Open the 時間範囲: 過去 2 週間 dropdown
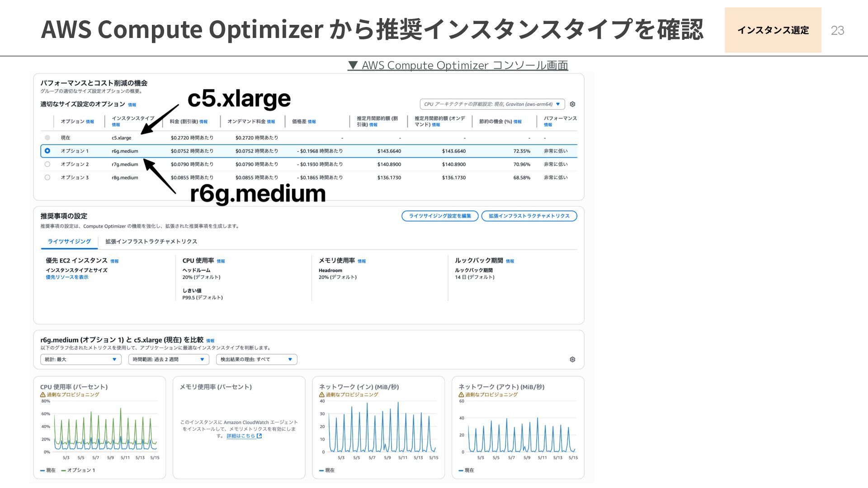The height and width of the screenshot is (488, 868). (x=169, y=360)
